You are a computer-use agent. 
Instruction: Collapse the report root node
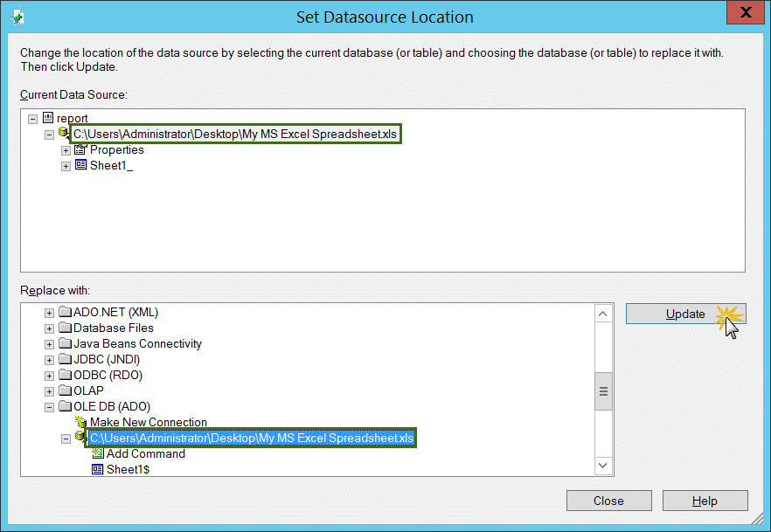pos(33,119)
